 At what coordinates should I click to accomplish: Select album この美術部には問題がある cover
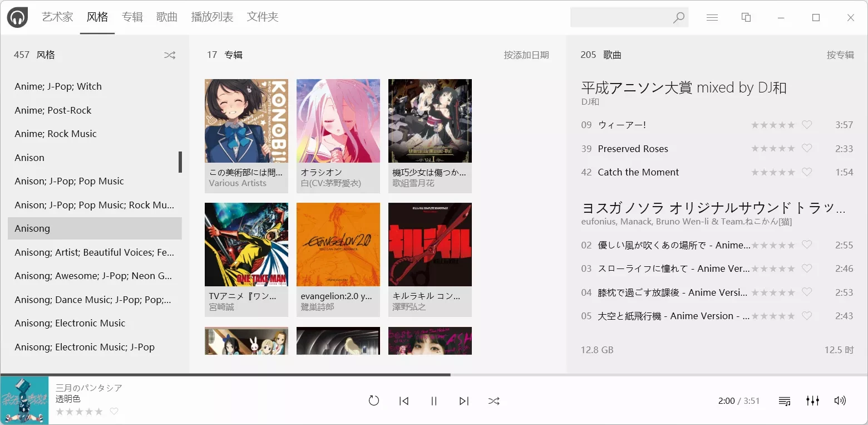click(x=246, y=121)
